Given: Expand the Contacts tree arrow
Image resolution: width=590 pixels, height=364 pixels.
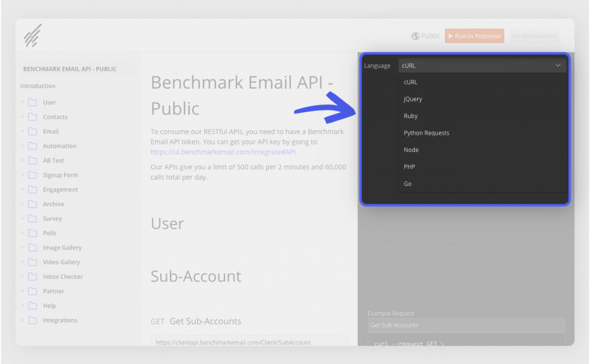Looking at the screenshot, I should coord(22,116).
